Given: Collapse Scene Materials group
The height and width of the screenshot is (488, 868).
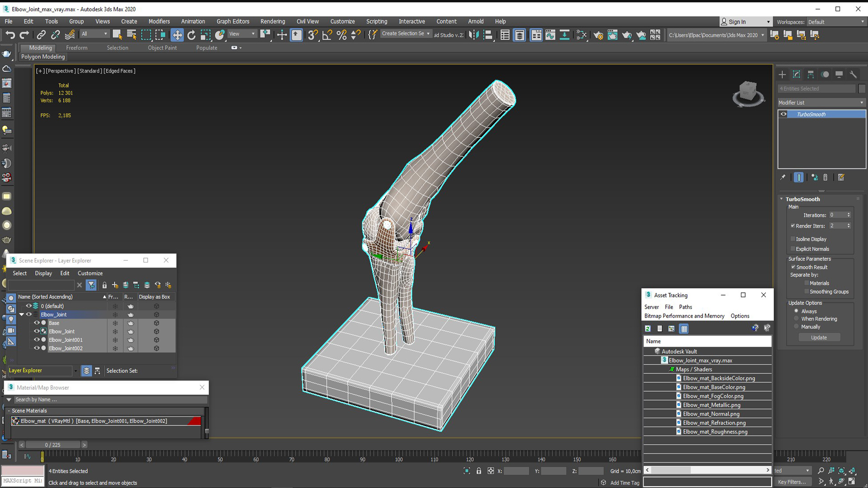Looking at the screenshot, I should [x=9, y=411].
